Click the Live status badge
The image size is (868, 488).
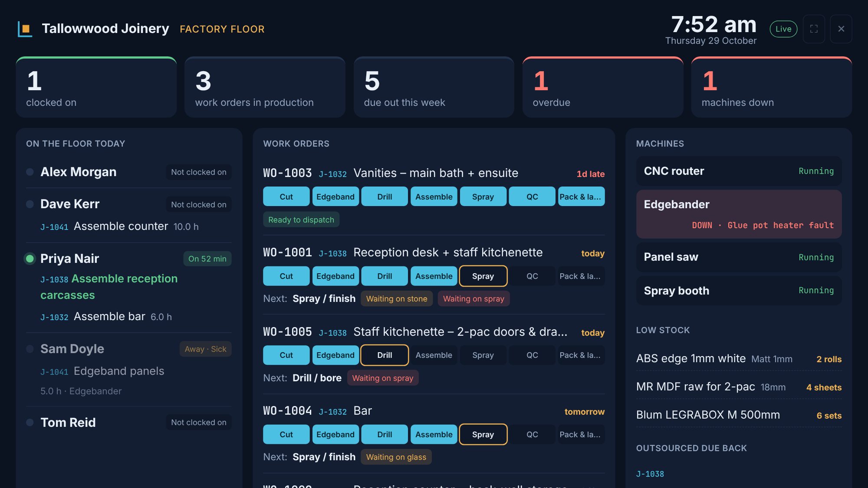tap(783, 29)
